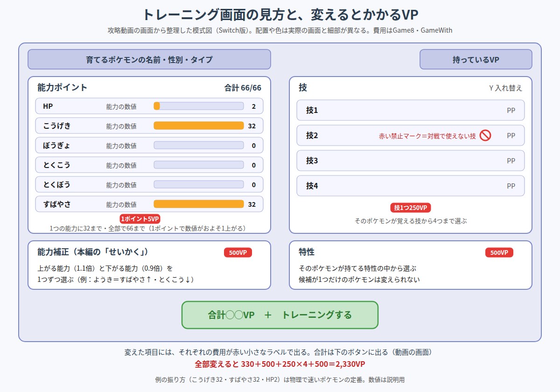Click the 技 panel heading
This screenshot has height=392, width=560.
point(303,87)
